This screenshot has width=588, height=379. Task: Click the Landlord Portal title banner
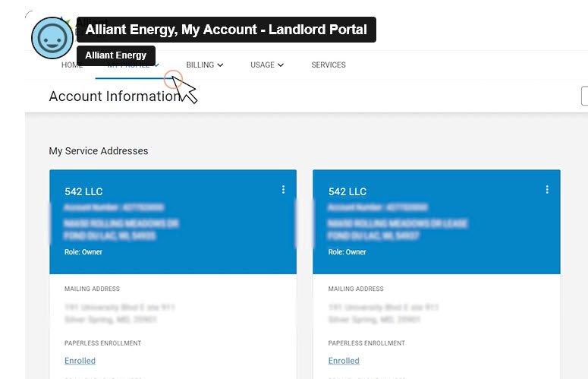point(226,30)
